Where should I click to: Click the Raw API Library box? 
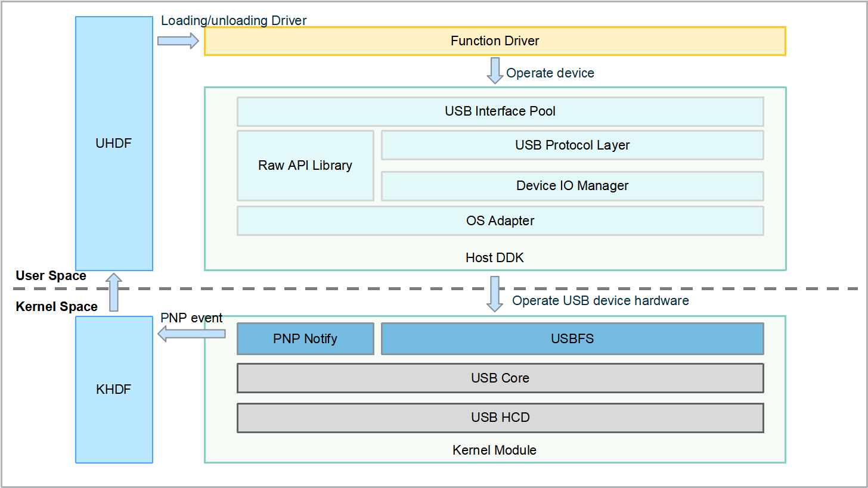[305, 166]
